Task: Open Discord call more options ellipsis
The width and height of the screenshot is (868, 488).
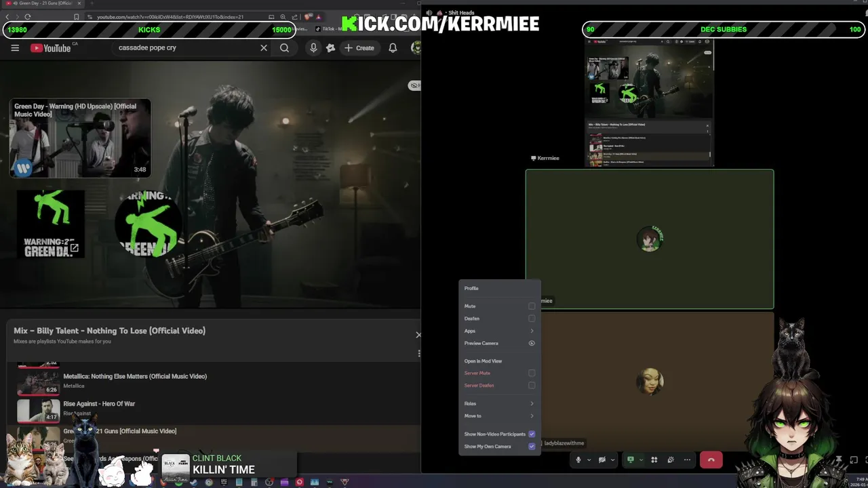Action: coord(687,460)
